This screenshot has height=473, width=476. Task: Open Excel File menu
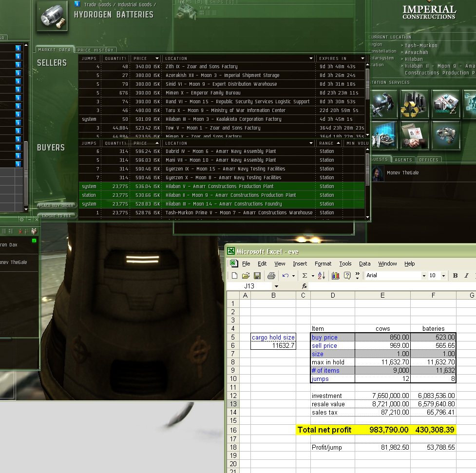point(246,264)
